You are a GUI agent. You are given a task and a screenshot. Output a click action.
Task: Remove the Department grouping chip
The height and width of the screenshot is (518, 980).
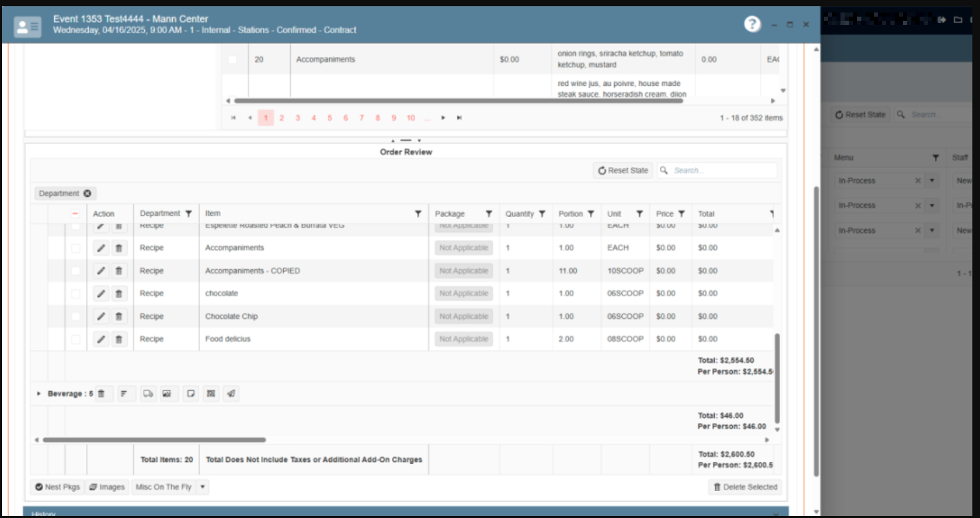pyautogui.click(x=87, y=193)
